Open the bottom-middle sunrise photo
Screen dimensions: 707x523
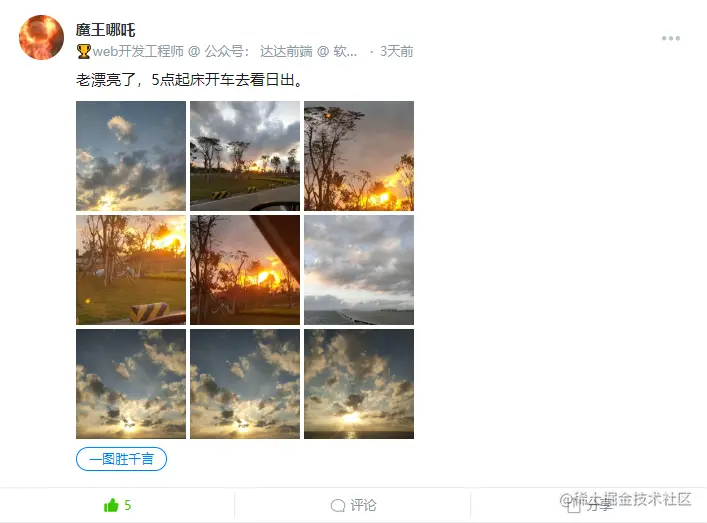245,384
